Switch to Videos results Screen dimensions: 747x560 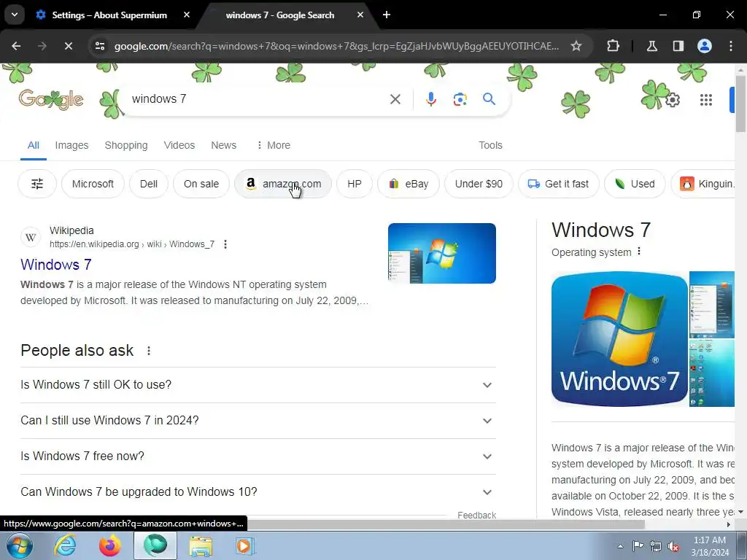(179, 145)
